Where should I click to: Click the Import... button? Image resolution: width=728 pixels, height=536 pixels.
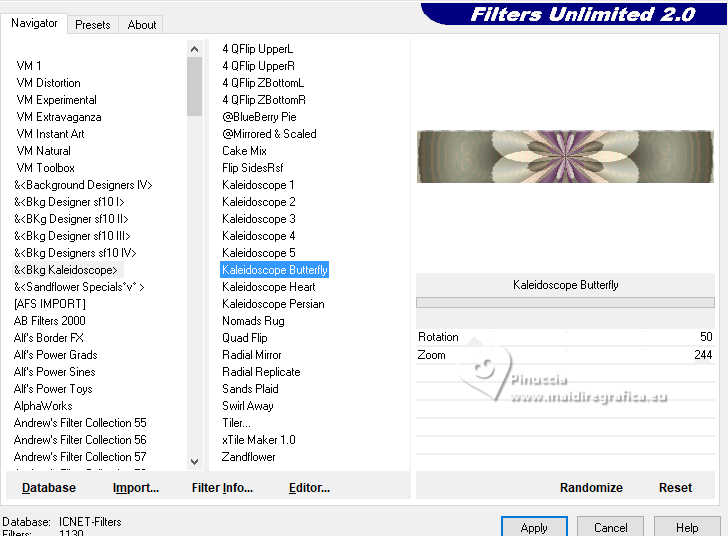coord(136,488)
